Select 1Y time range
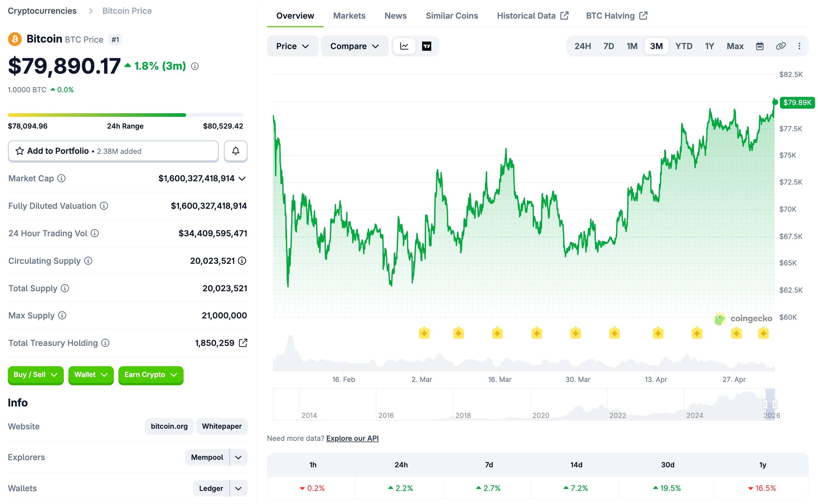Image resolution: width=818 pixels, height=504 pixels. click(x=709, y=46)
